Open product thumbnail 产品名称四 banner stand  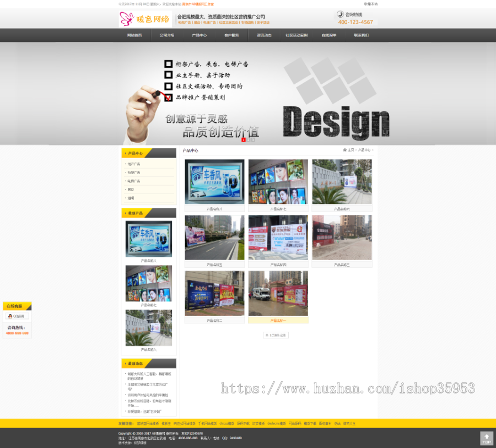click(x=278, y=238)
